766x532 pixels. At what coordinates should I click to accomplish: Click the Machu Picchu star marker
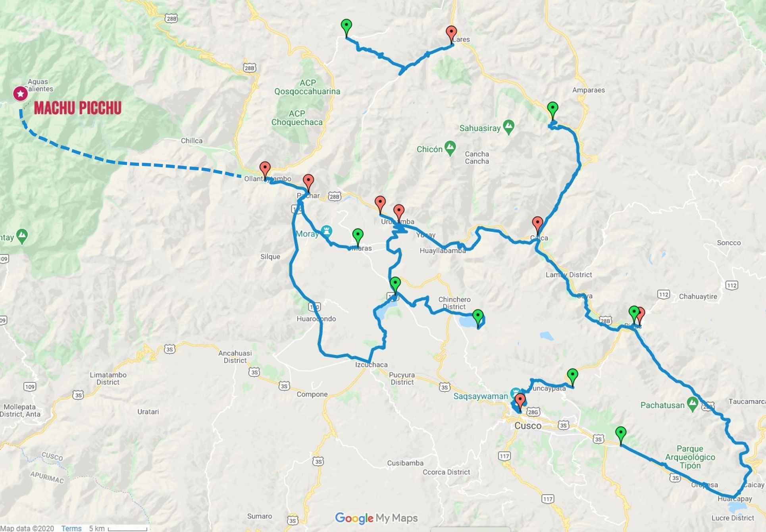tap(20, 94)
